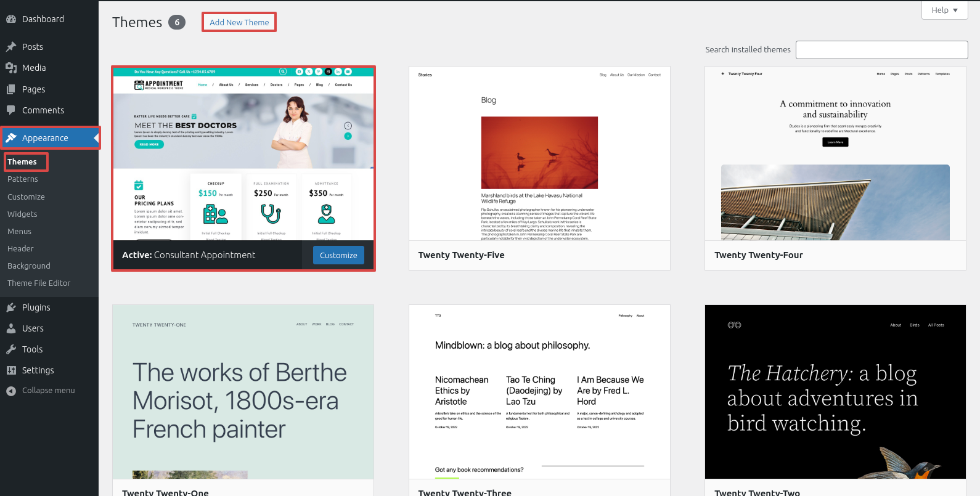
Task: Click the Plugins plug icon
Action: tap(11, 307)
